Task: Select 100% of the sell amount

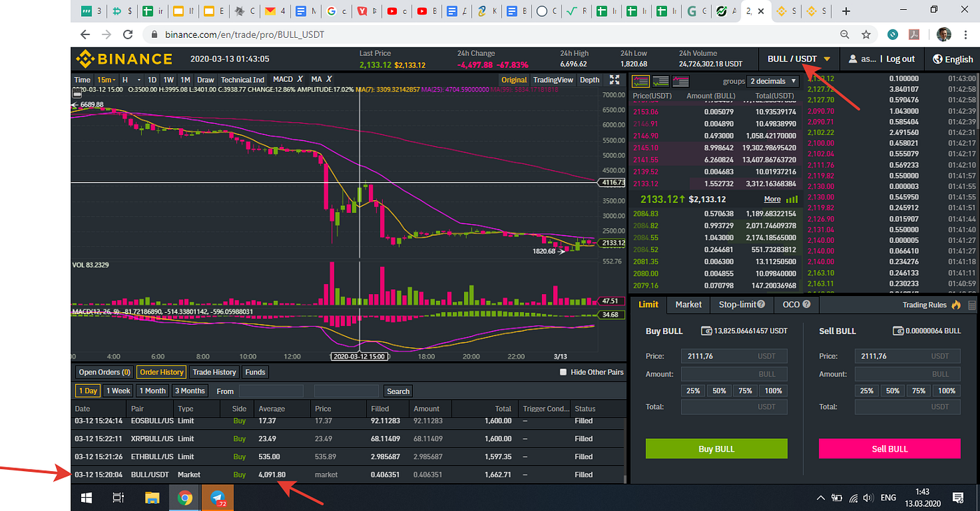Action: point(947,391)
